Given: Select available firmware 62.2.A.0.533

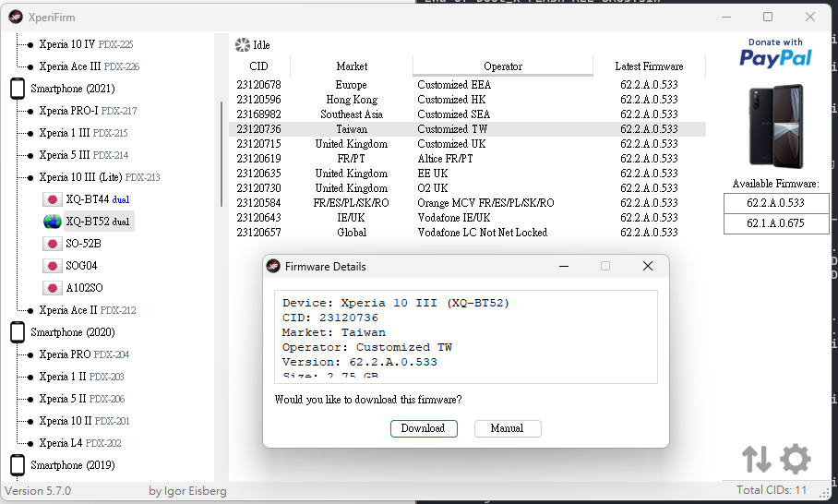Looking at the screenshot, I should (x=775, y=203).
